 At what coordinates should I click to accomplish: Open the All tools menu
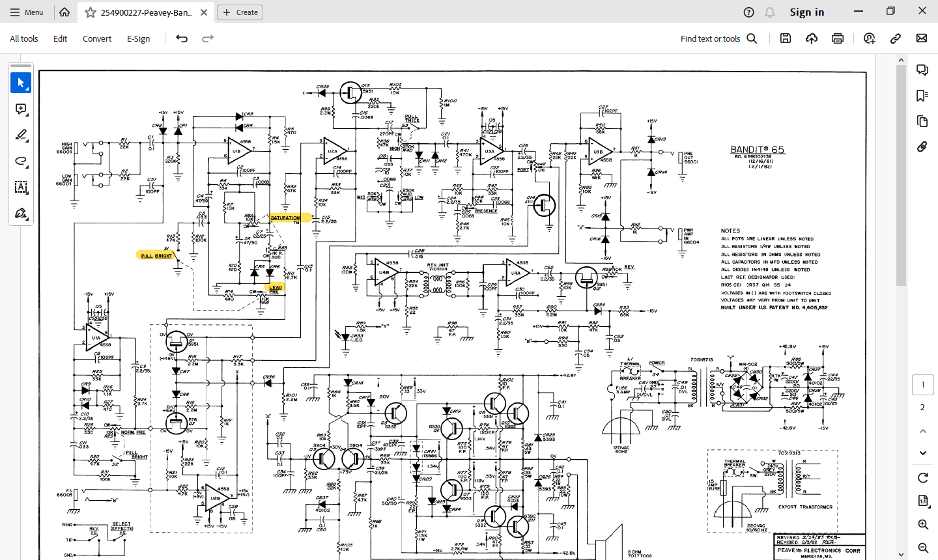click(x=24, y=38)
